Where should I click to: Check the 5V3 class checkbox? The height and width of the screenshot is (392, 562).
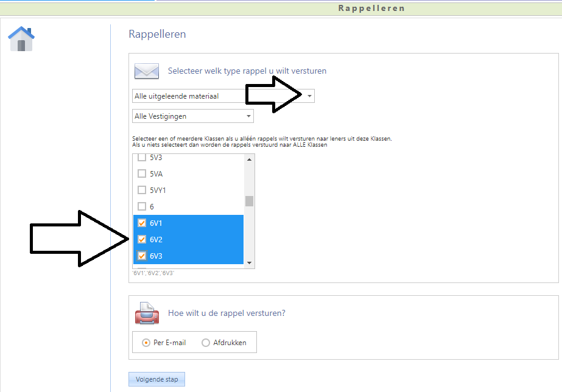[142, 158]
